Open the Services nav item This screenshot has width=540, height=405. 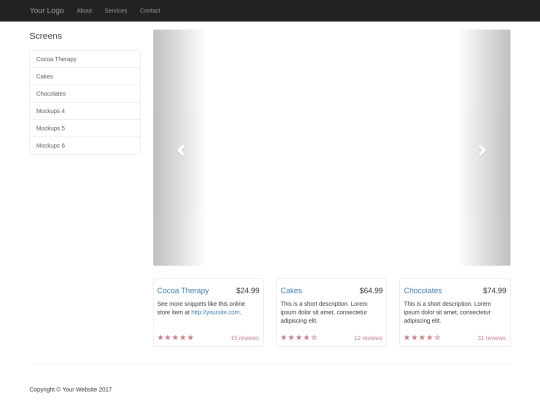click(x=116, y=11)
